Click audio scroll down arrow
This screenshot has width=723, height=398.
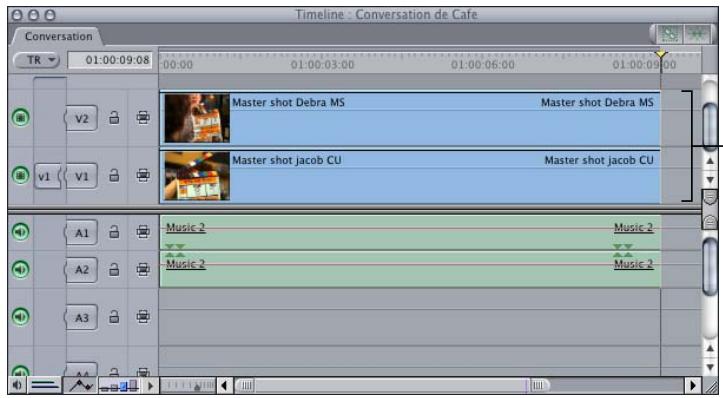click(x=710, y=367)
